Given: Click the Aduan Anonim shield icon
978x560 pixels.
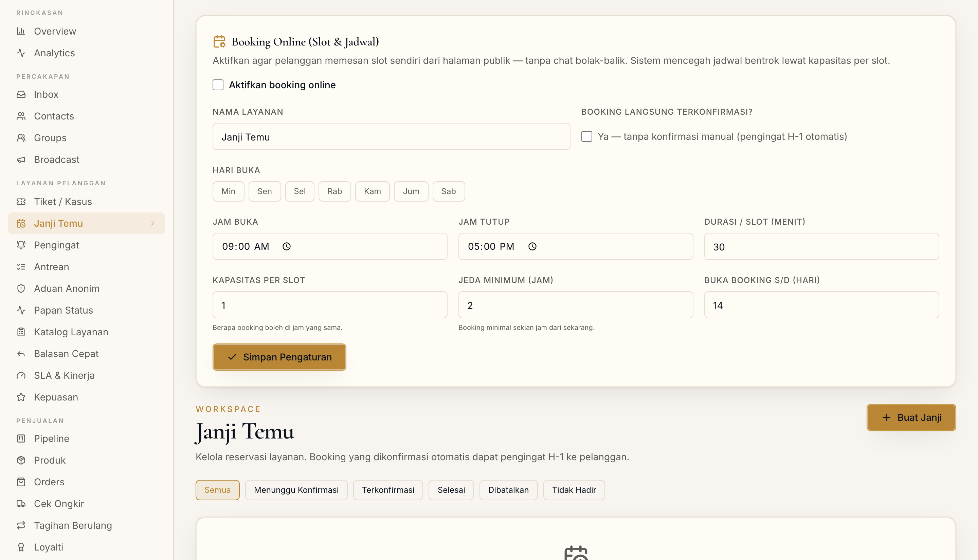Looking at the screenshot, I should pos(21,288).
